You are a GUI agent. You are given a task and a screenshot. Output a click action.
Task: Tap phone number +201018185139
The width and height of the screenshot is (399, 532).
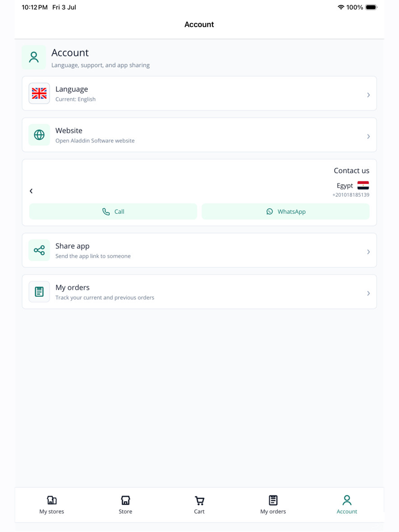pyautogui.click(x=351, y=195)
